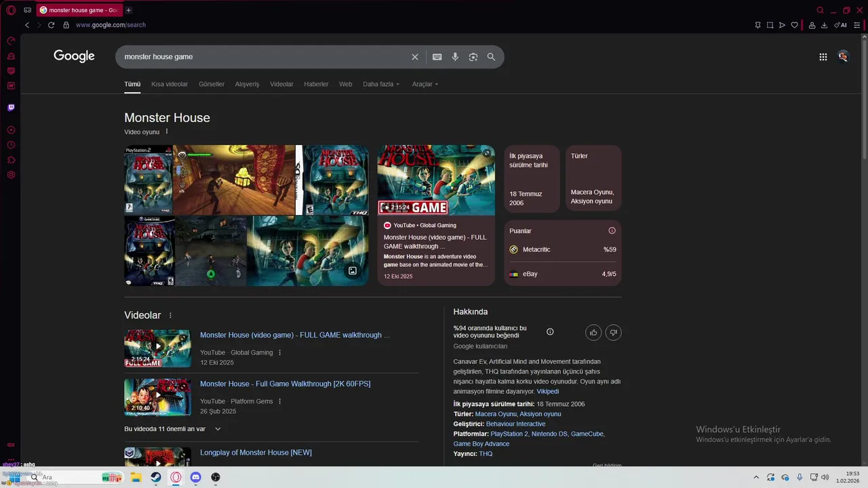Open Extensions cube icon in sidebar
The width and height of the screenshot is (868, 488).
pos(11,160)
